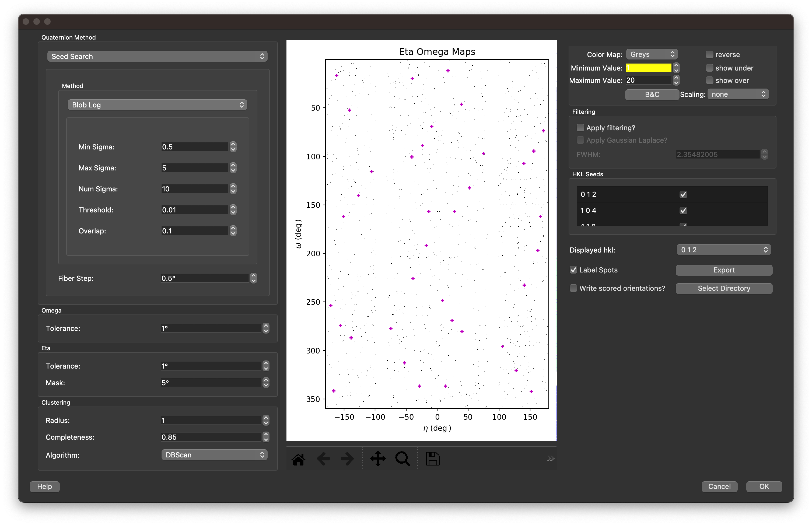Open the DBScan Algorithm dropdown
The image size is (812, 525).
pyautogui.click(x=214, y=455)
